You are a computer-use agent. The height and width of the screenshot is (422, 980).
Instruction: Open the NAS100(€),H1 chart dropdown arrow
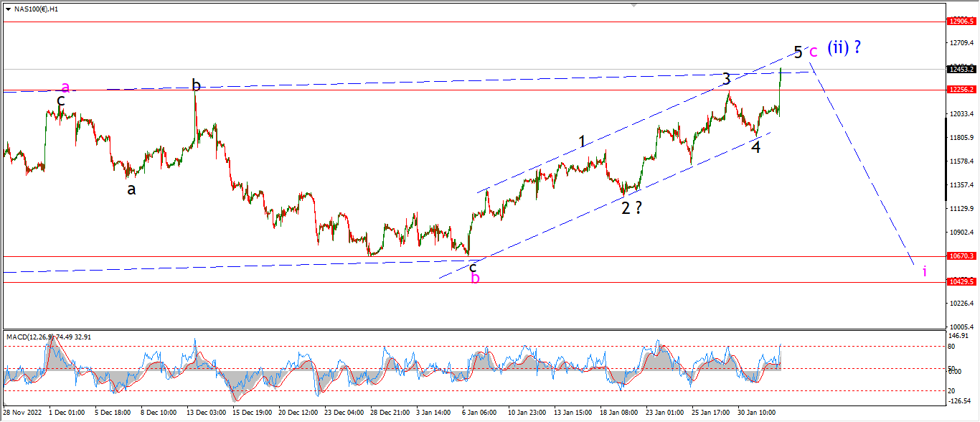[9, 9]
